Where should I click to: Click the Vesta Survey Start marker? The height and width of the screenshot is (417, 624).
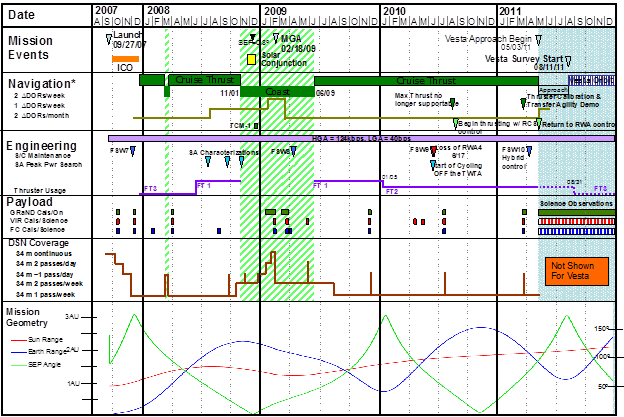[539, 59]
